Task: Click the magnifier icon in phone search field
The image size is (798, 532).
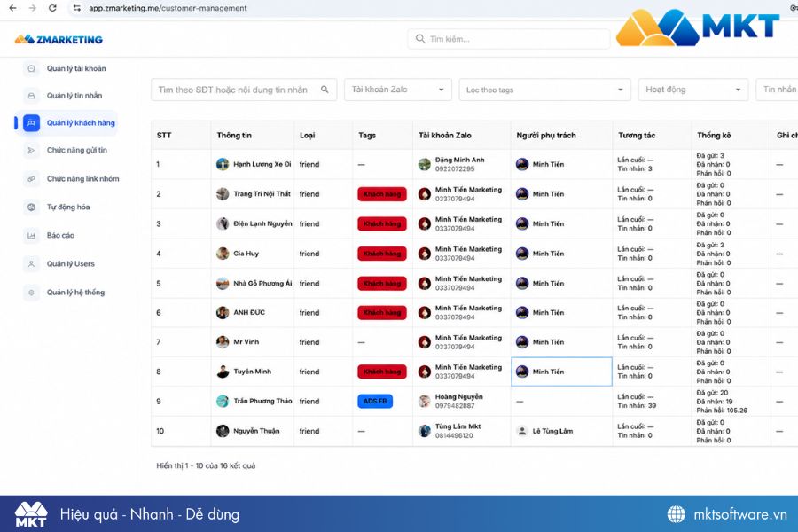Action: [x=325, y=90]
